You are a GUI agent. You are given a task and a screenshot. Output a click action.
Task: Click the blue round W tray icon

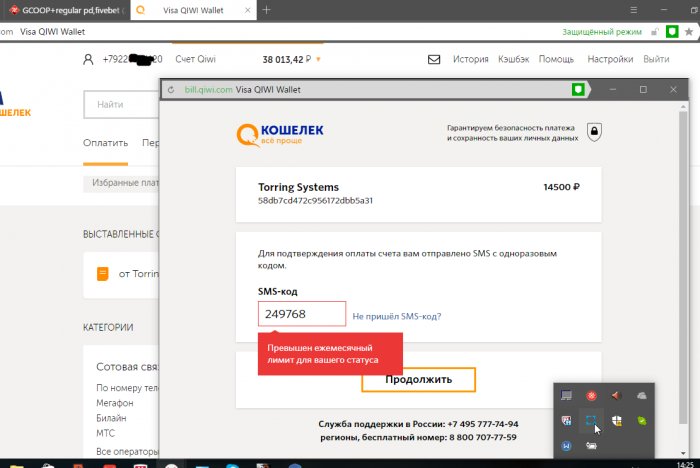[567, 446]
